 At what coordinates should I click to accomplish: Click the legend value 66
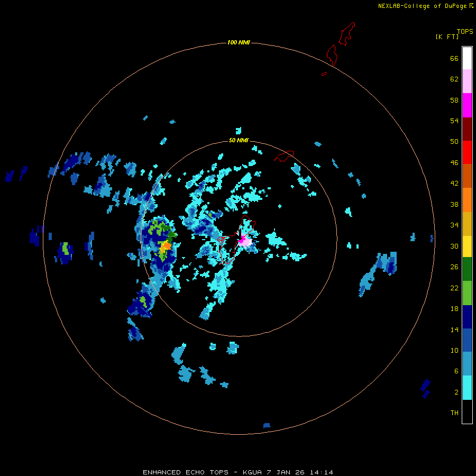(x=454, y=59)
